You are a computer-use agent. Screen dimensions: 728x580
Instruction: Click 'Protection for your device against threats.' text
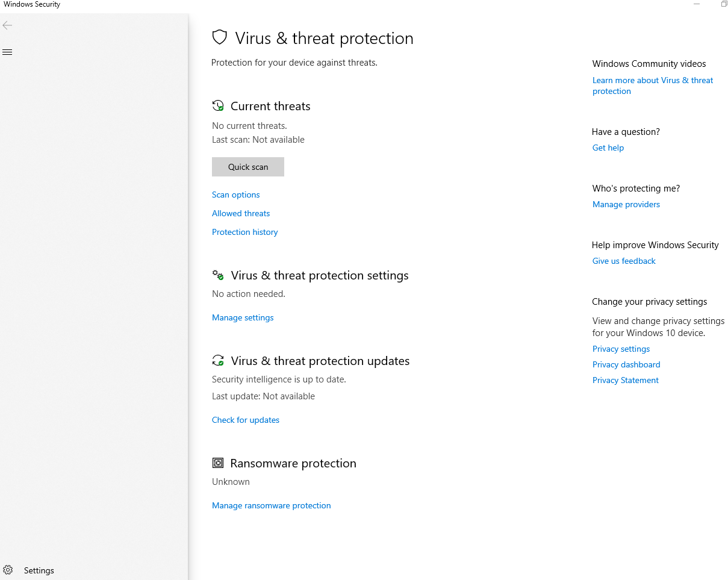[294, 63]
